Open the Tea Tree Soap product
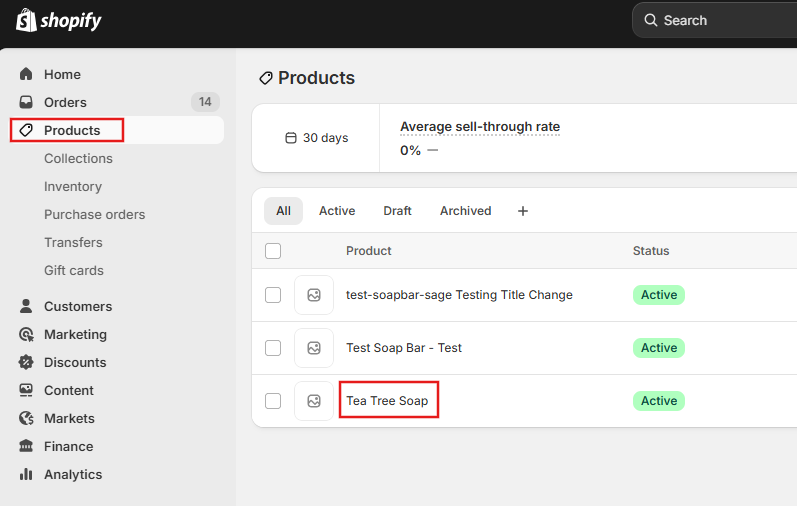Screen dimensions: 797x506 point(387,401)
